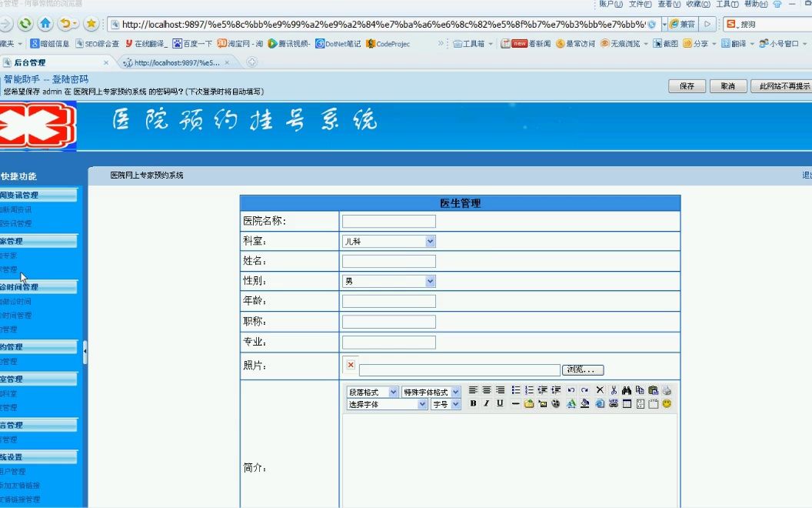Open the 文件(F) menu
The width and height of the screenshot is (812, 508).
point(640,4)
